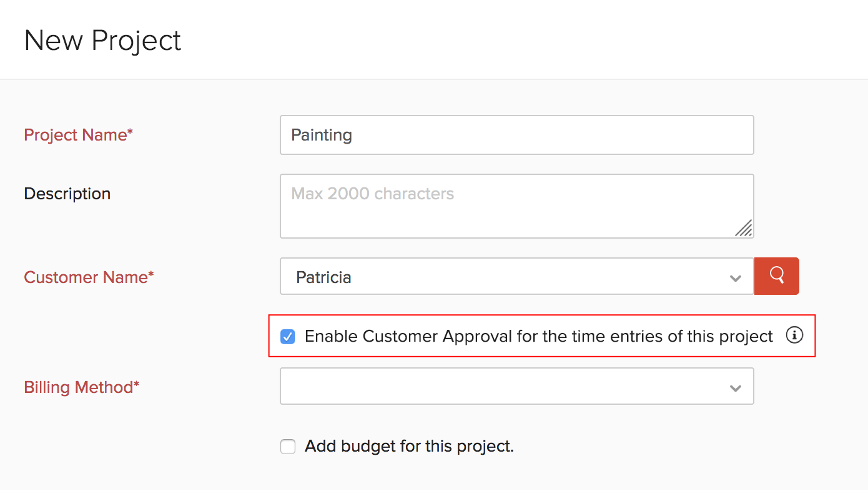Click the Project Name label
The image size is (868, 496).
click(x=78, y=134)
